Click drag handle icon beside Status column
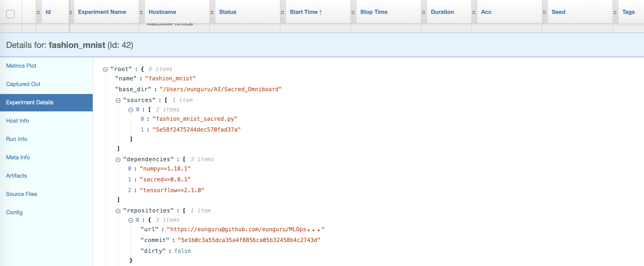The image size is (644, 266). click(x=212, y=12)
